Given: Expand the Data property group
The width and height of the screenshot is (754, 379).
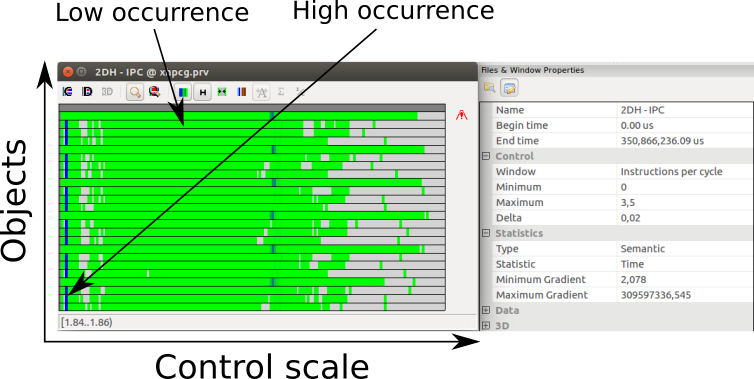Looking at the screenshot, I should [x=486, y=310].
